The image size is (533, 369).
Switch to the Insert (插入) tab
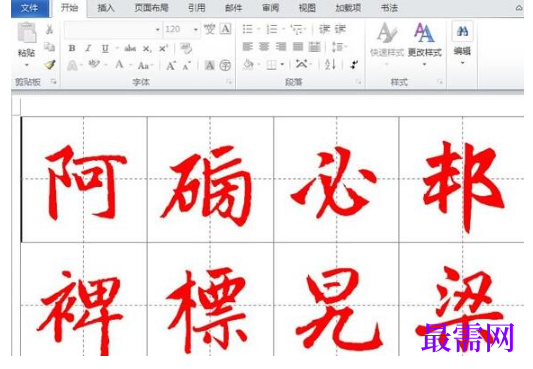(x=106, y=8)
